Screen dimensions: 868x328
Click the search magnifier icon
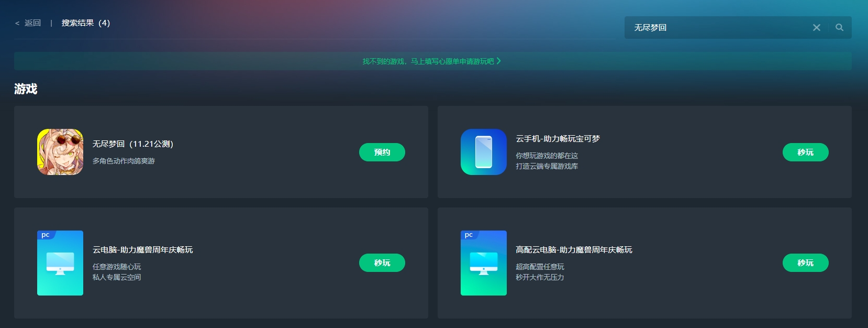(x=839, y=28)
